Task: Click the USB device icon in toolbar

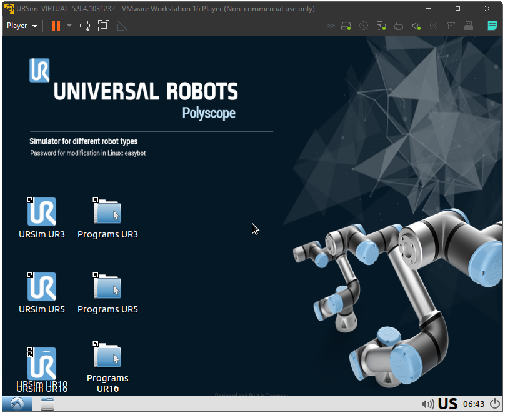Action: [x=469, y=26]
